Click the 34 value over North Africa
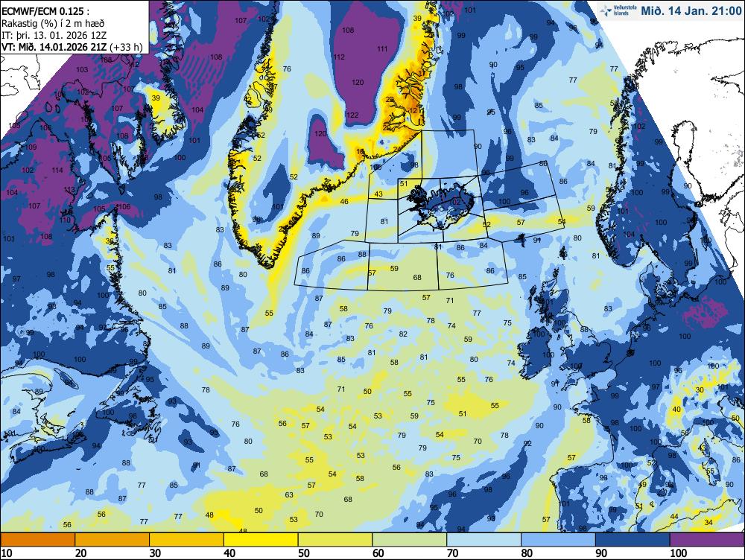This screenshot has width=745, height=560. (x=708, y=522)
